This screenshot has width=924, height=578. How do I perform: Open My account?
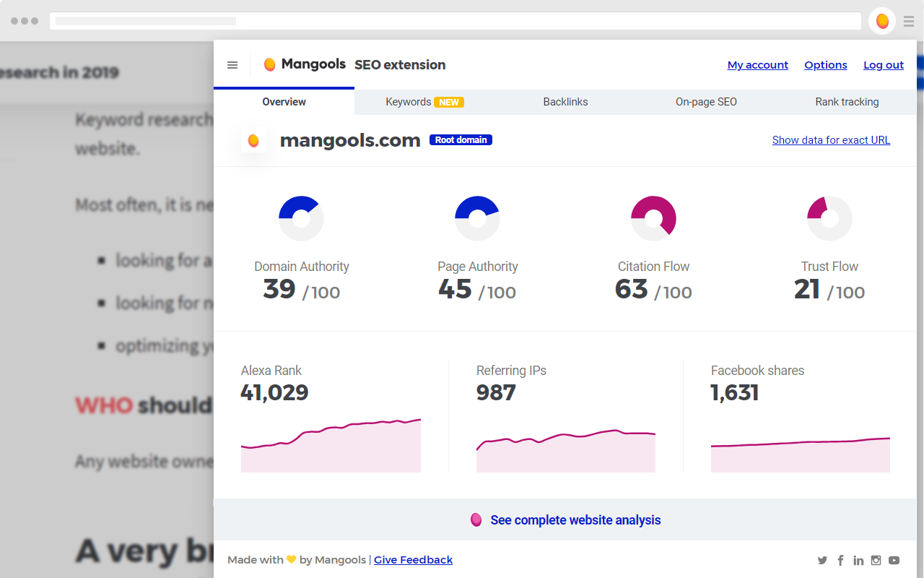758,65
